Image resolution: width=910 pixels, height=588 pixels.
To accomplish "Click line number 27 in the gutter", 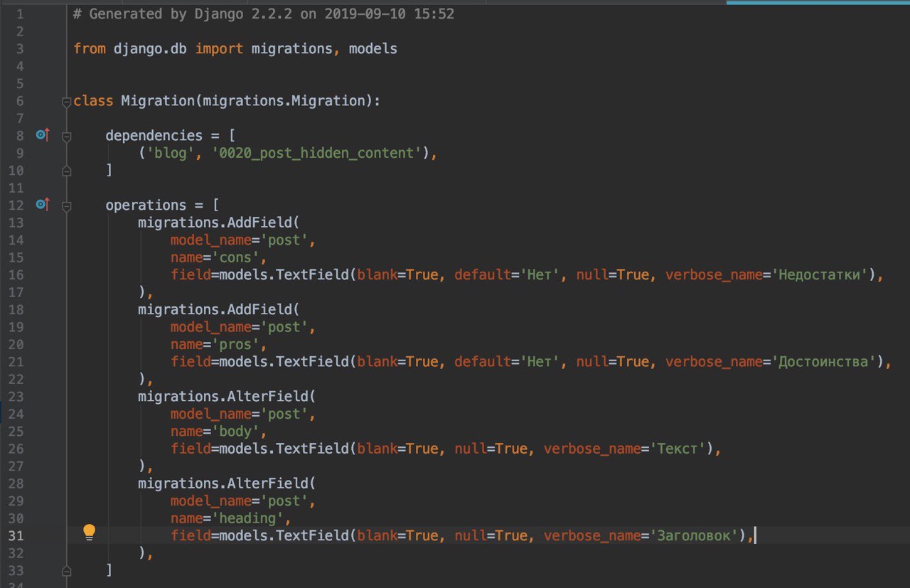I will 16,466.
